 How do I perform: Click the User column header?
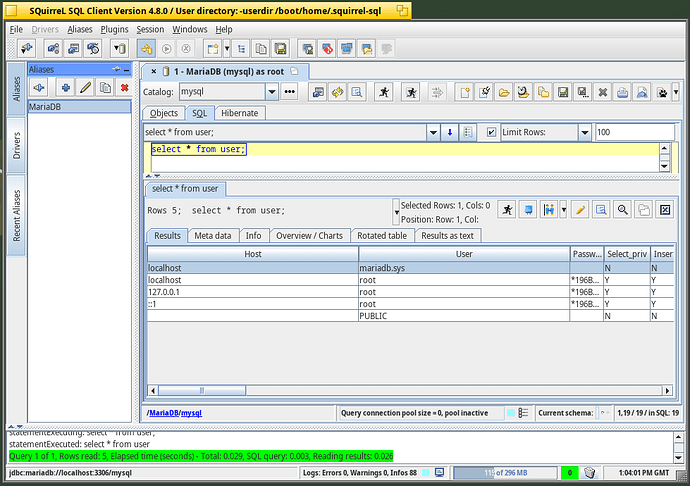464,254
